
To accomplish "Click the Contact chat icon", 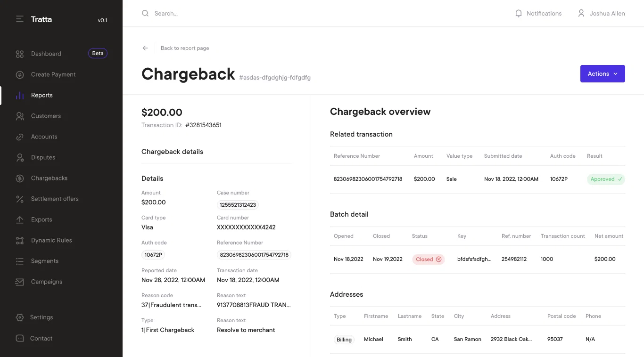I will [x=19, y=338].
